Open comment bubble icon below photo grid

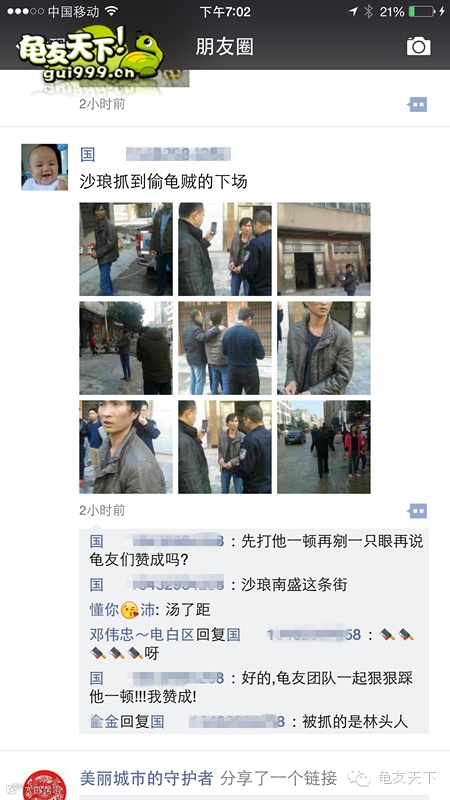[417, 511]
